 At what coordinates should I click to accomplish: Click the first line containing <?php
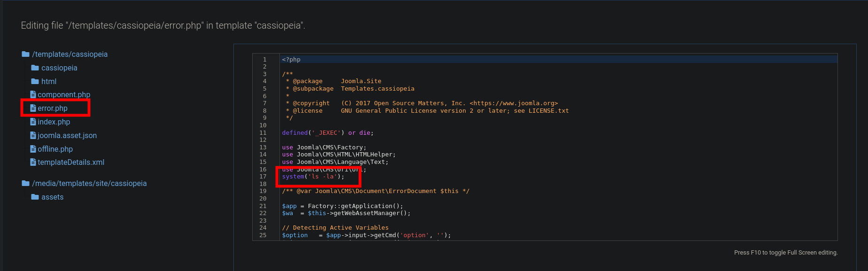click(291, 60)
